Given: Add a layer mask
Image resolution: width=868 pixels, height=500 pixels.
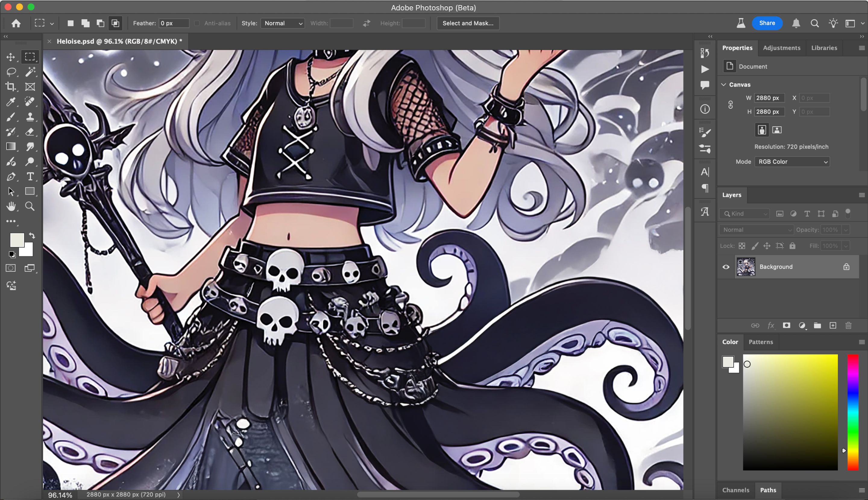Looking at the screenshot, I should pos(786,326).
